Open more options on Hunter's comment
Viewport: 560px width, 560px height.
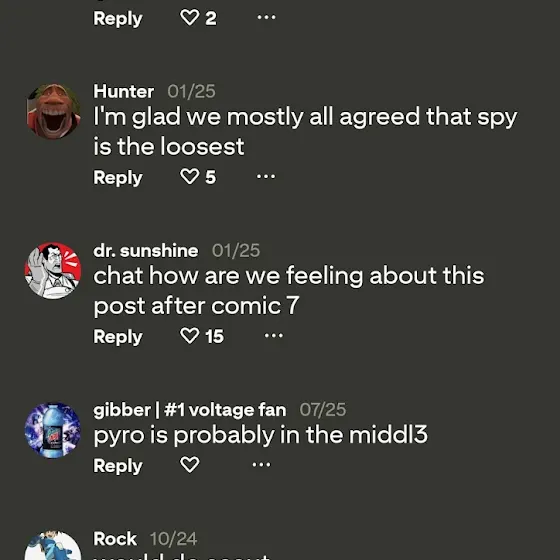pos(266,176)
